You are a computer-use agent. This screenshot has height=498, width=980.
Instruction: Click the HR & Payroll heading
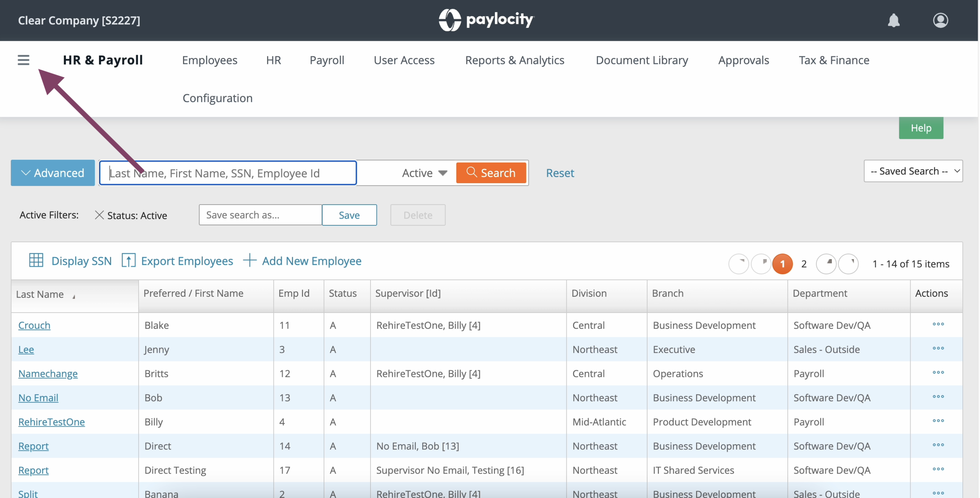tap(103, 60)
